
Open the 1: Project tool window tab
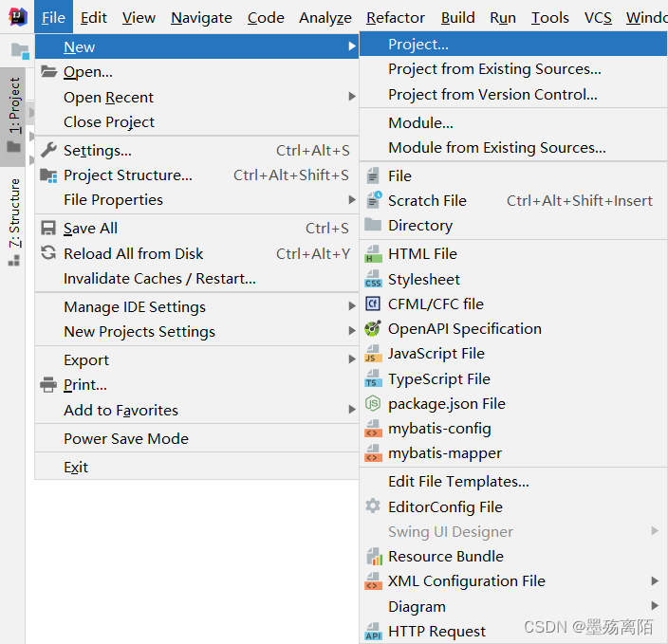click(x=13, y=106)
